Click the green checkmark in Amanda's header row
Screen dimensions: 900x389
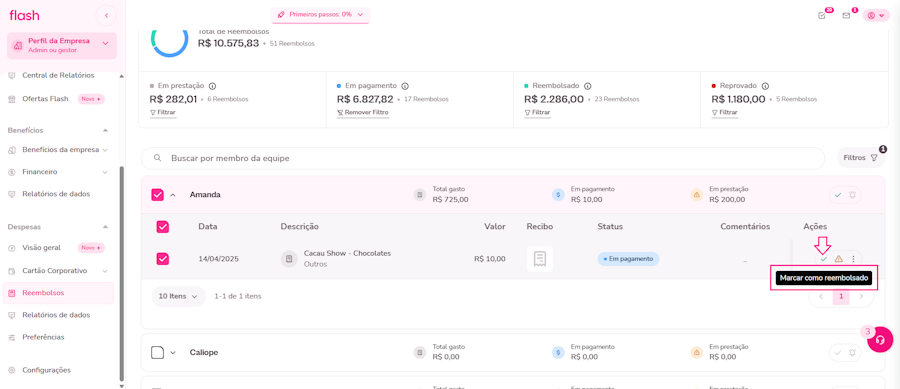pyautogui.click(x=838, y=195)
